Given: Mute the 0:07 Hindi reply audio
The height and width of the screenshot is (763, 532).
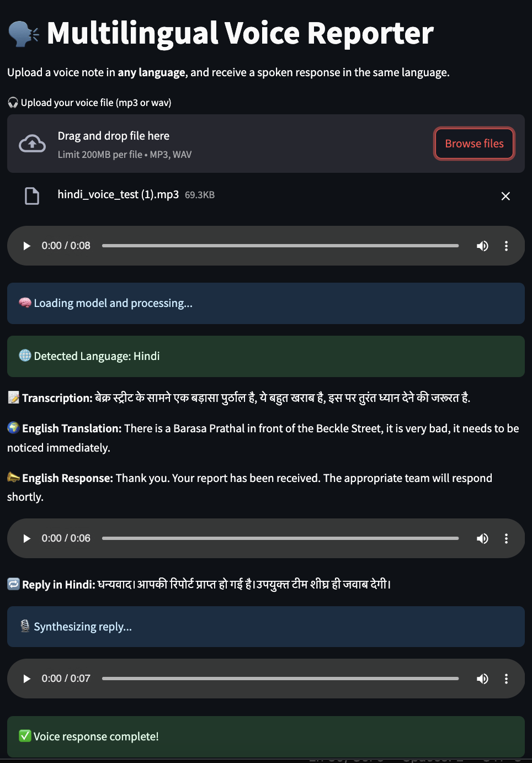Looking at the screenshot, I should 482,679.
